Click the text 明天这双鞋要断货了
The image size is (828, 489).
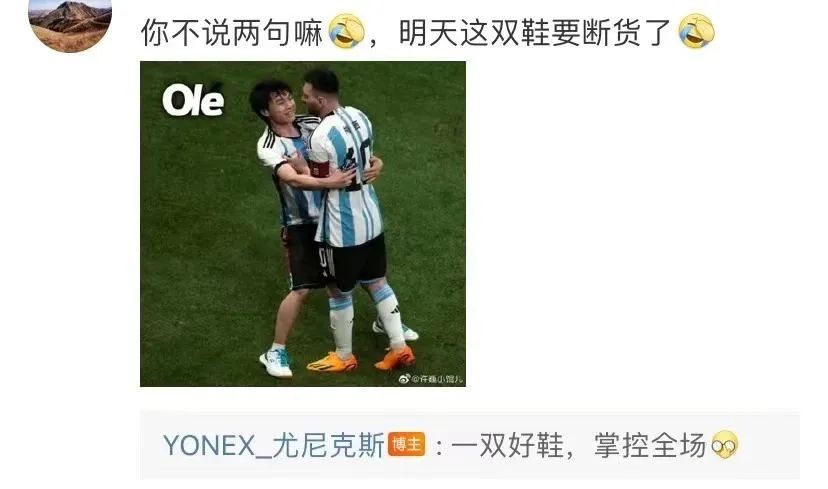coord(534,32)
